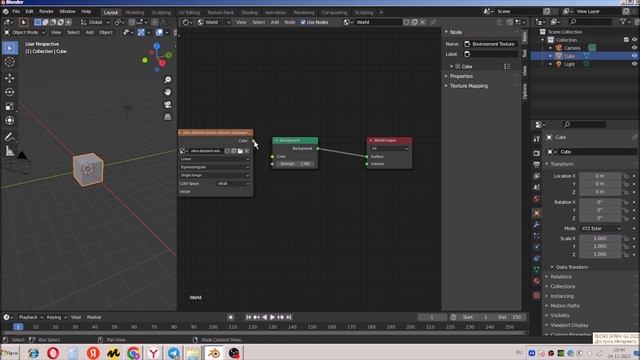Adjust the Background node Strength slider

(295, 164)
